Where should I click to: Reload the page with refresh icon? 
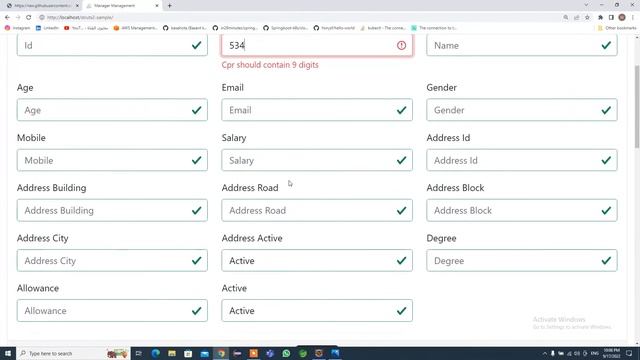coord(29,18)
